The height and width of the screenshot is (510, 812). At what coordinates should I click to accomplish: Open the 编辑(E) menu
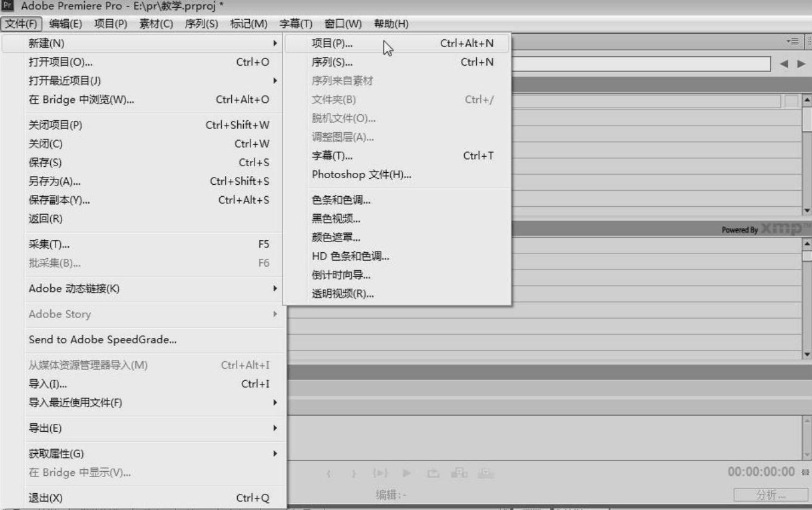[65, 24]
